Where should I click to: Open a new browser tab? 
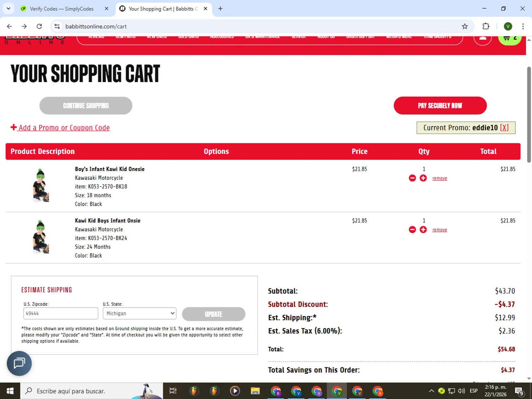pyautogui.click(x=220, y=9)
